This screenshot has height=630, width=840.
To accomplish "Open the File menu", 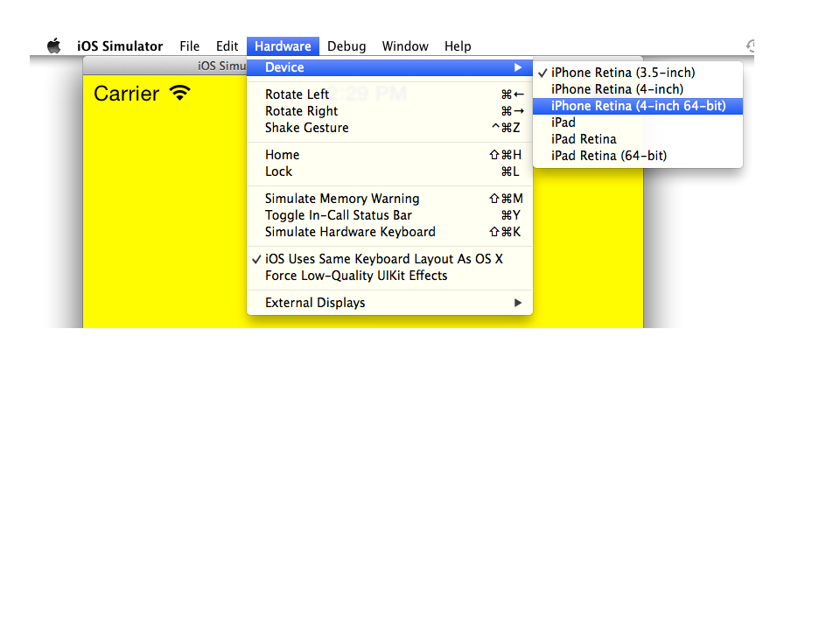I will coord(190,46).
